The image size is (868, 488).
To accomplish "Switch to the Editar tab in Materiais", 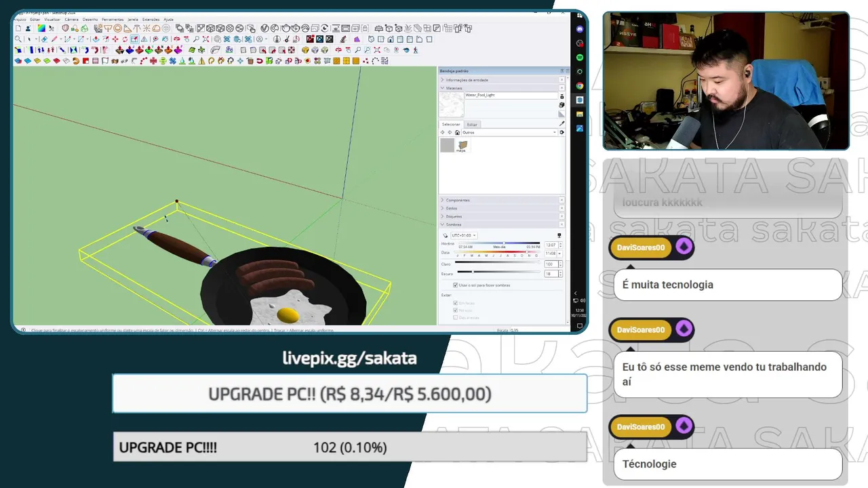I will pos(472,125).
